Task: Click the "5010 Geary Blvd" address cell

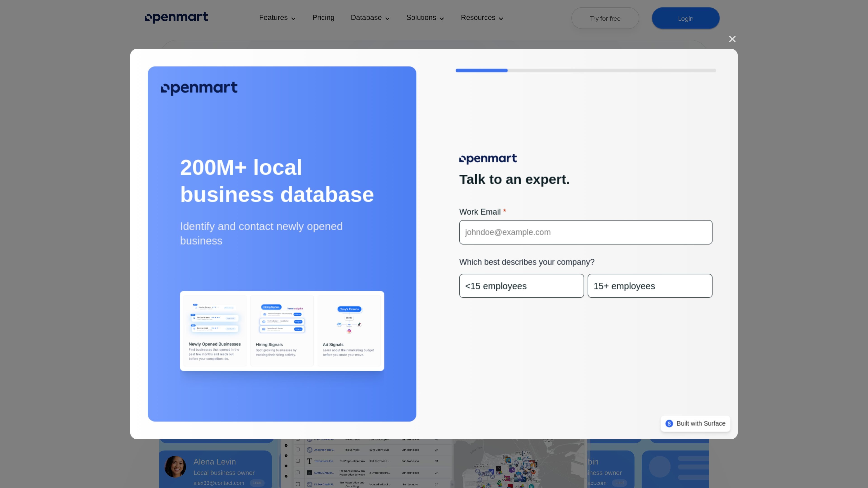Action: coord(379,450)
